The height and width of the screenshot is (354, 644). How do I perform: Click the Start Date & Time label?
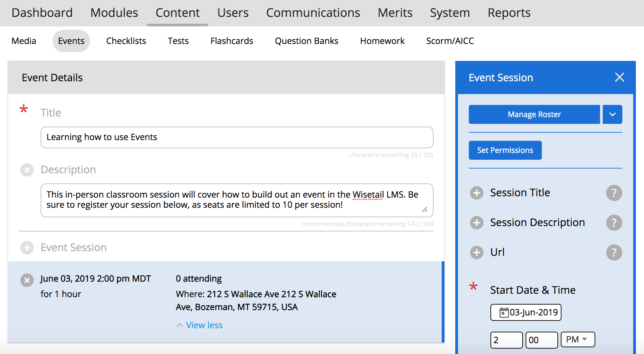tap(533, 290)
